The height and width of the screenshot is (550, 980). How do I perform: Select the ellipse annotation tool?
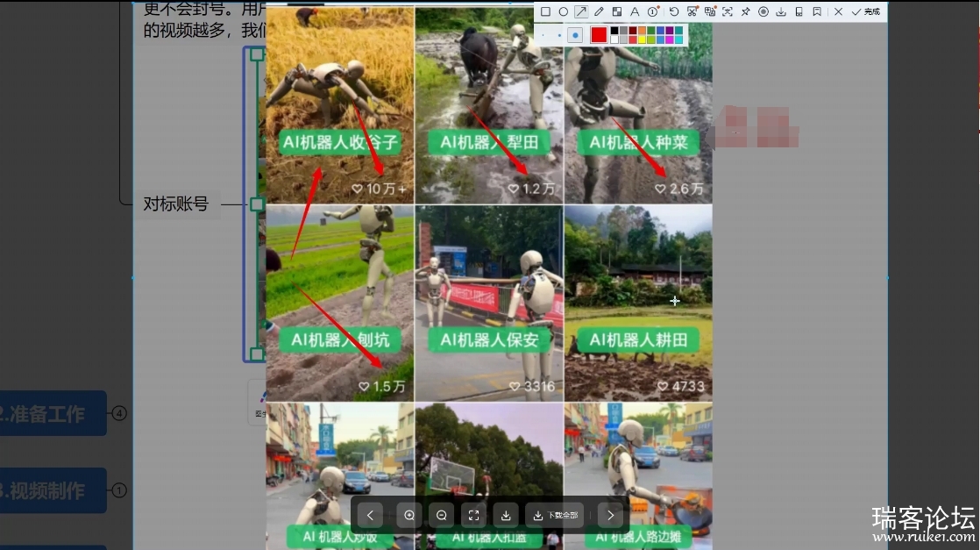(563, 11)
